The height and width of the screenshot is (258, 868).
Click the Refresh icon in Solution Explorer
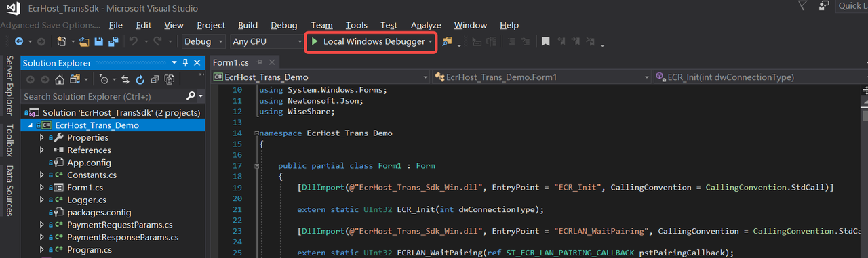(140, 79)
